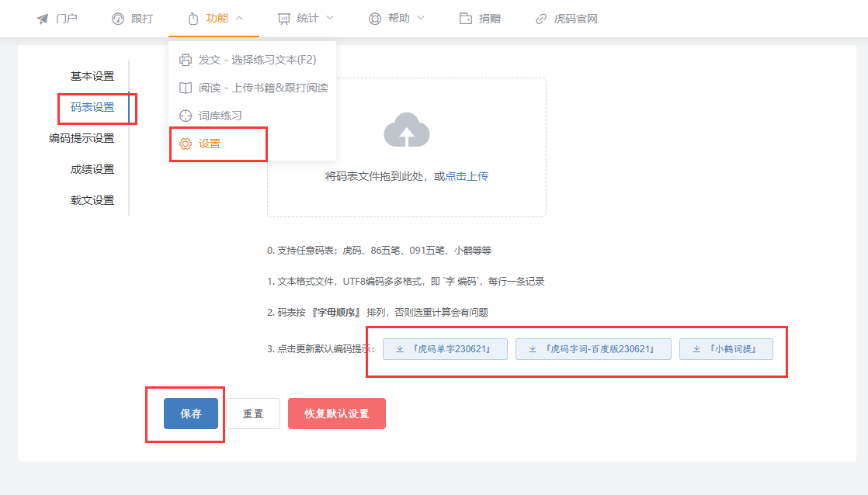Viewport: 868px width, 495px height.
Task: Click the paper plane icon beside 门户
Action: (42, 19)
